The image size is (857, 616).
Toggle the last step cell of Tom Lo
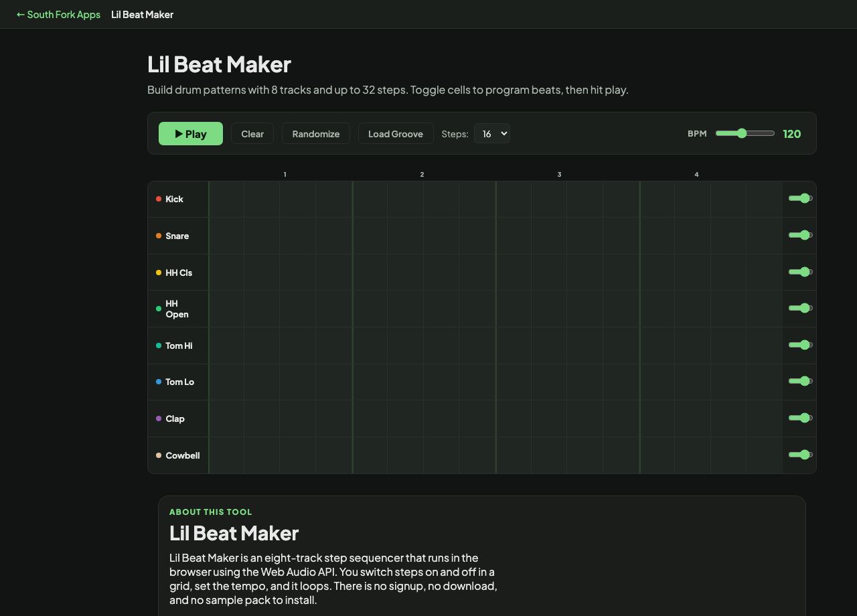click(765, 382)
